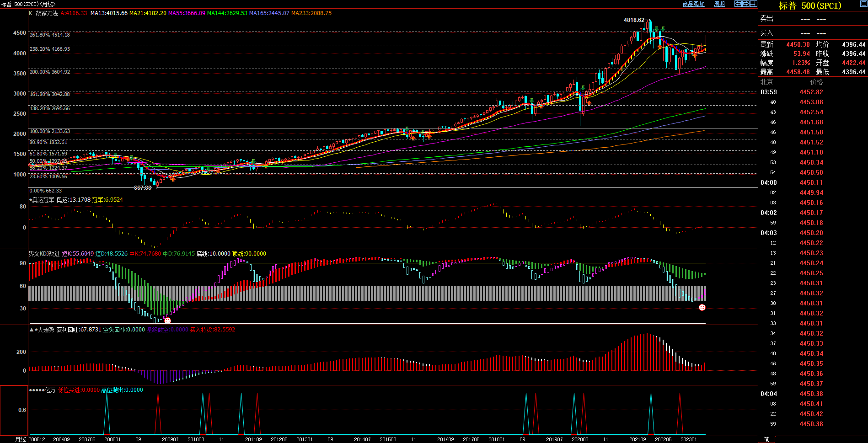Image resolution: width=868 pixels, height=443 pixels.
Task: Click the left arrow previous-symbol icon
Action: point(738,4)
